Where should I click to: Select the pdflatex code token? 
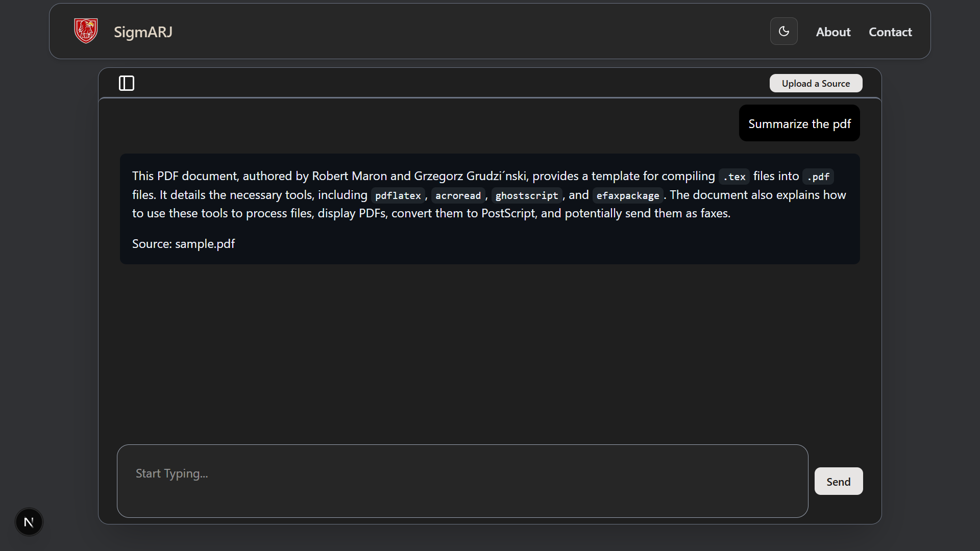pos(398,195)
